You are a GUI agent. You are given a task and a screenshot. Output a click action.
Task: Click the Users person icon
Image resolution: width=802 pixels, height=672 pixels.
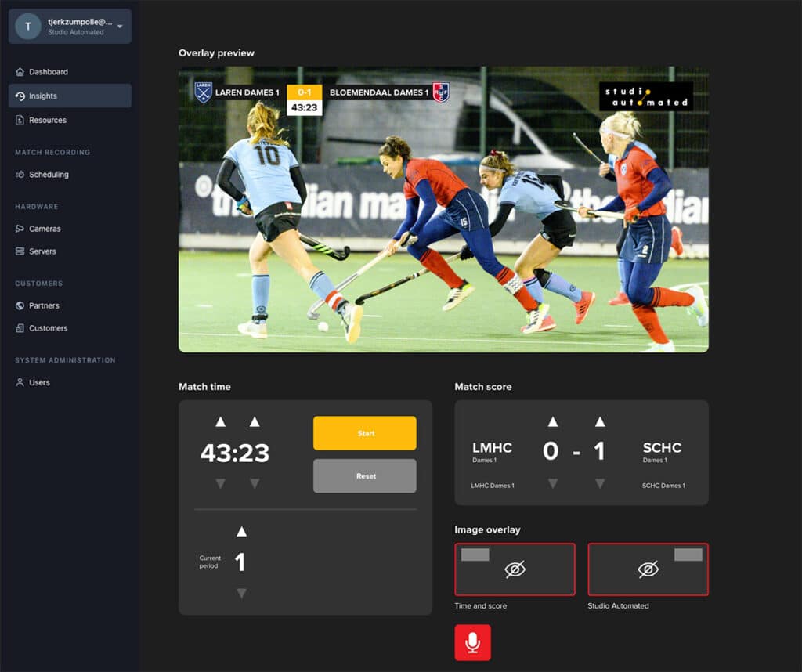20,383
